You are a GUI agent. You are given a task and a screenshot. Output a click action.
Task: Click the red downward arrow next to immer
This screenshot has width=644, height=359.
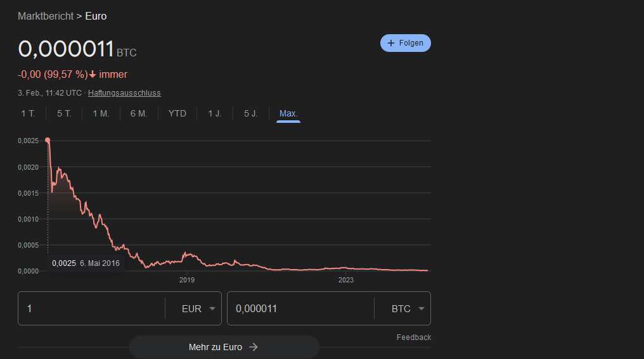coord(93,75)
